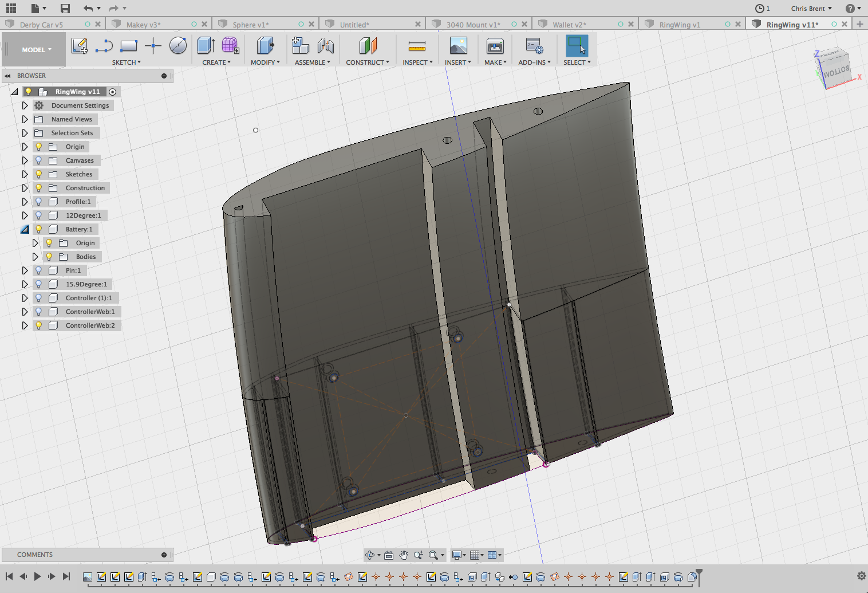Open the Insert image icon

coord(458,46)
